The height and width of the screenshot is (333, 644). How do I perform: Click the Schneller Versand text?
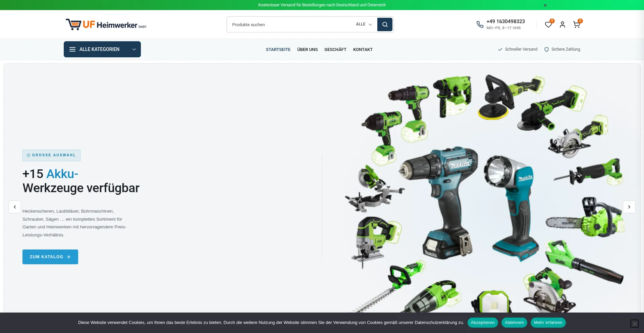click(x=521, y=49)
